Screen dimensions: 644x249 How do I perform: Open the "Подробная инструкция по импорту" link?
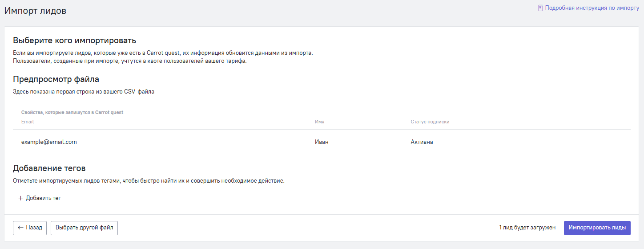point(592,8)
